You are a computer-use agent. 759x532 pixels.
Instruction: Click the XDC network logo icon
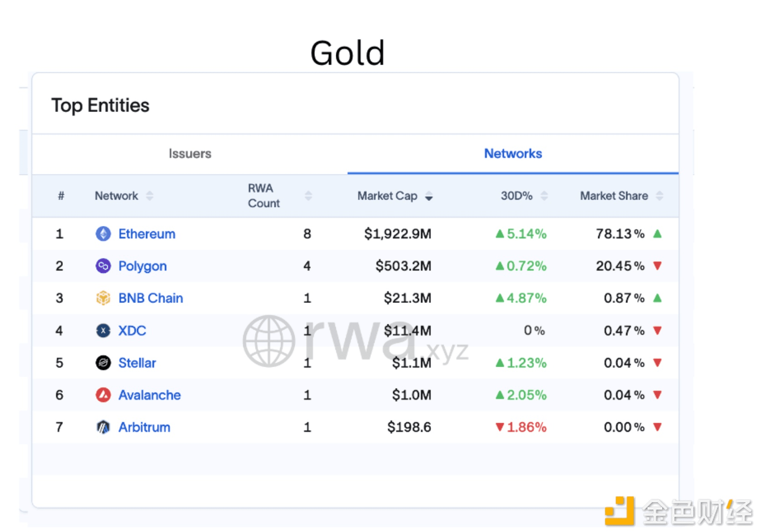tap(103, 331)
